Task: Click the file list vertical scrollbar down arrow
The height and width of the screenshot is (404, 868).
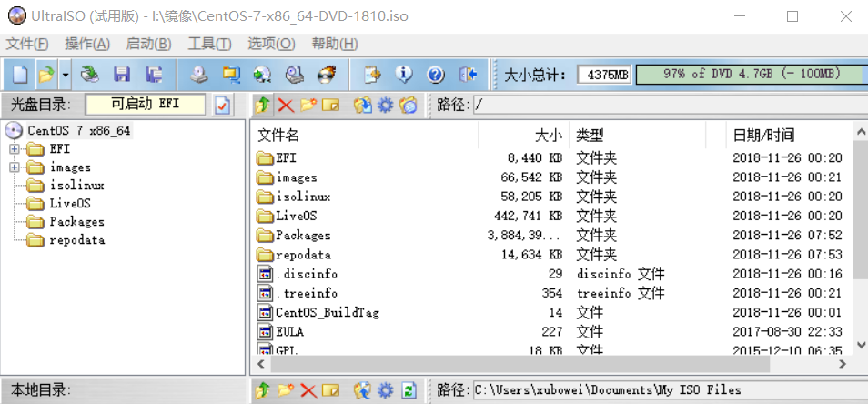Action: click(x=861, y=344)
